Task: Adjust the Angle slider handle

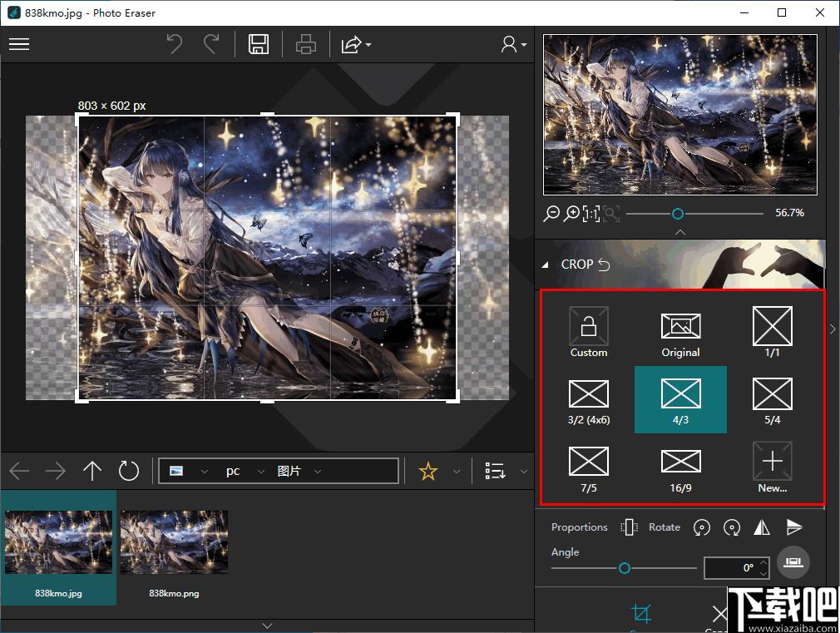Action: click(x=624, y=568)
